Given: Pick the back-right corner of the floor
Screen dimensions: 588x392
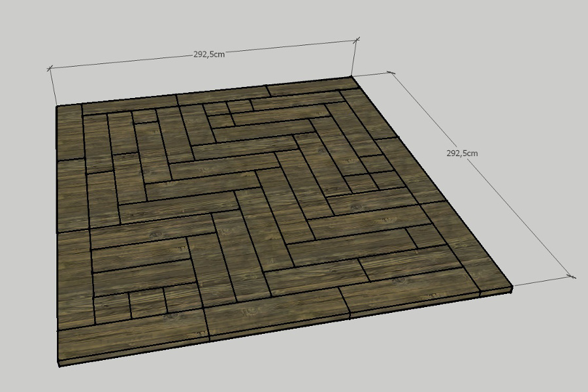Looking at the screenshot, I should coord(353,77).
